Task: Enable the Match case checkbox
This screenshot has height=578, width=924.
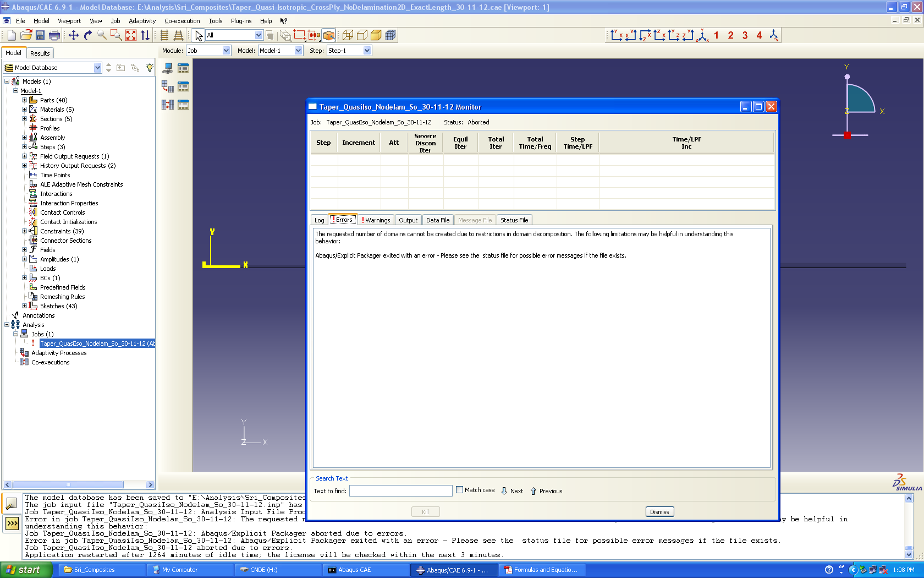Action: click(460, 490)
